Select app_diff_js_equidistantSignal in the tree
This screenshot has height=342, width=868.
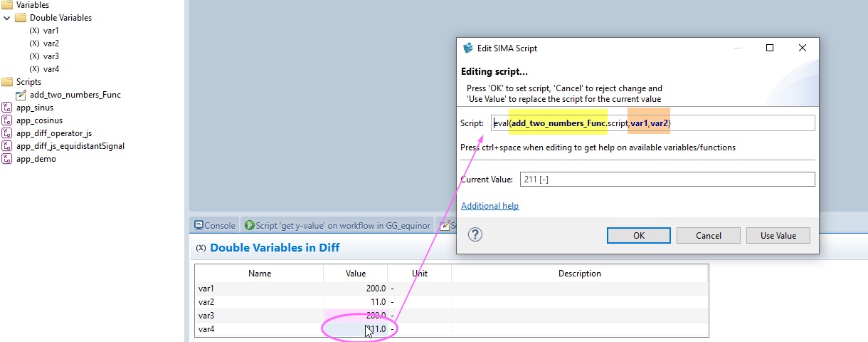[x=70, y=146]
